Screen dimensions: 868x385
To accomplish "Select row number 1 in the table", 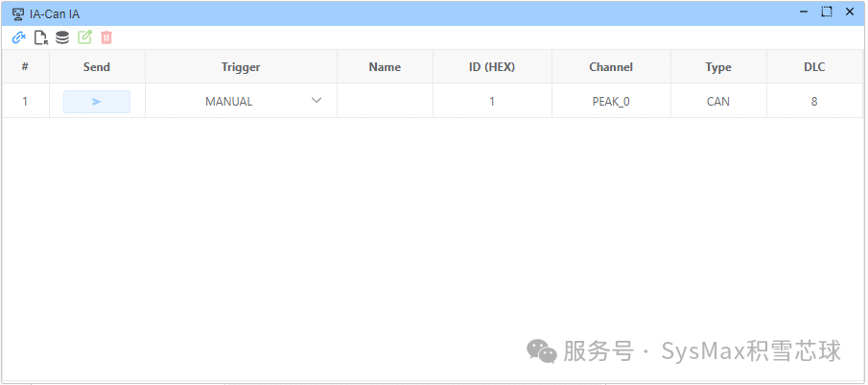I will [25, 101].
